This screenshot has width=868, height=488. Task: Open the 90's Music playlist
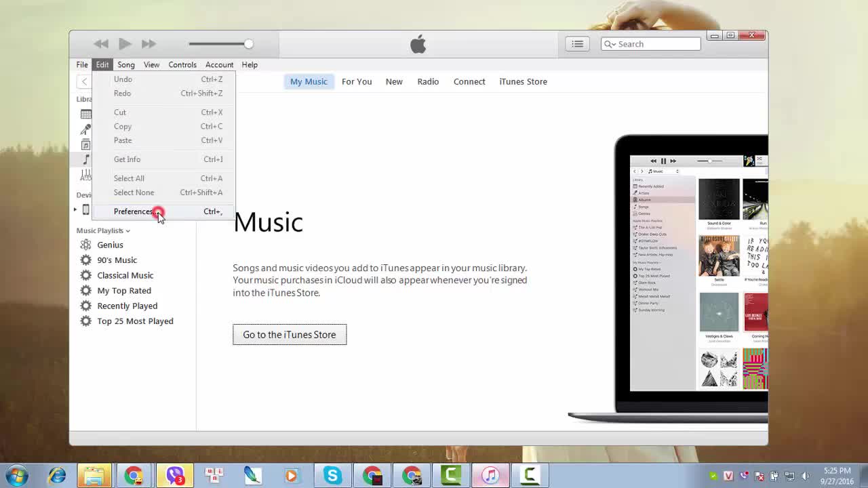(117, 260)
